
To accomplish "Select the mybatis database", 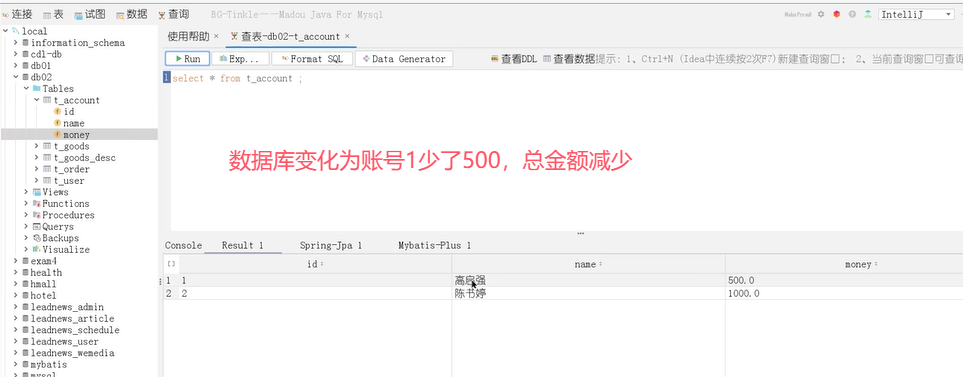I will (48, 365).
